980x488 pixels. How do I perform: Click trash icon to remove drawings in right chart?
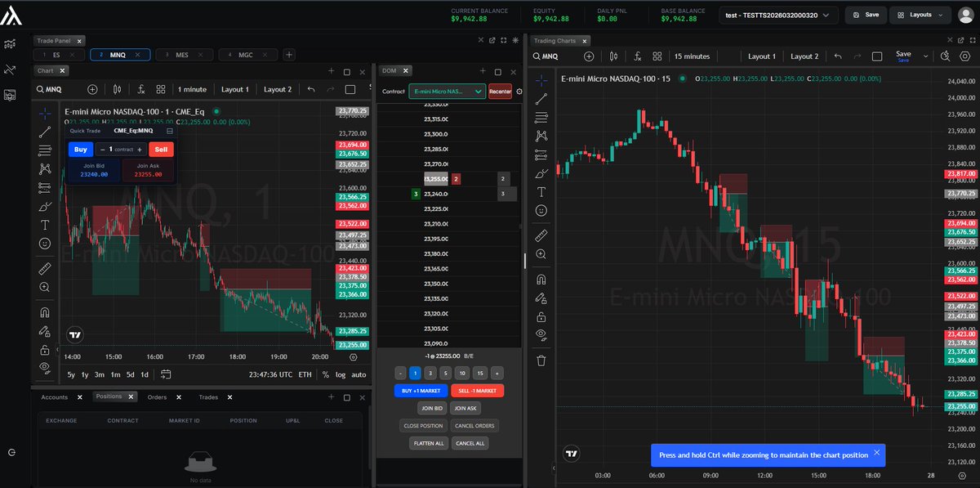coord(541,360)
